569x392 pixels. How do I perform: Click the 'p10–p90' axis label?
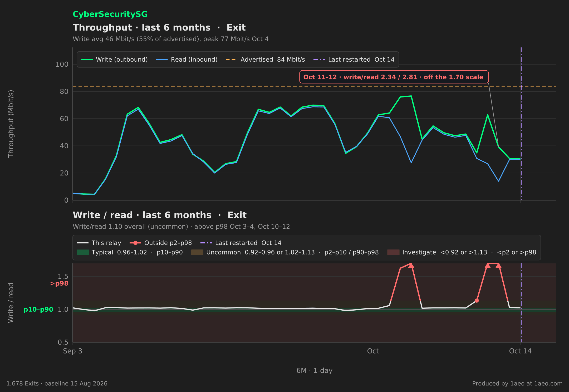click(x=38, y=310)
